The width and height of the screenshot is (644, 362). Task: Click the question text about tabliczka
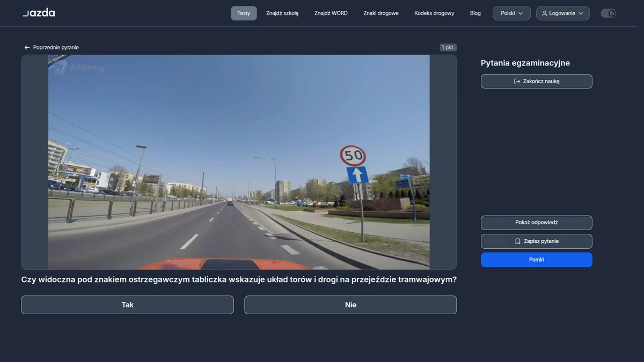[x=239, y=279]
